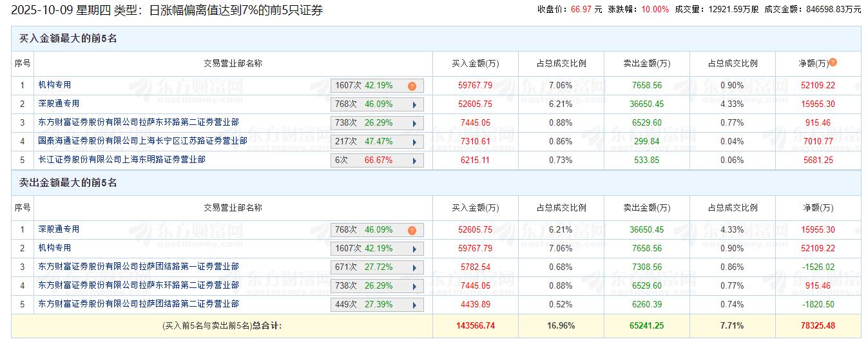This screenshot has height=346, width=868.
Task: Open 东方财富证券拉萨团结路第二证券营业部 link
Action: click(139, 303)
